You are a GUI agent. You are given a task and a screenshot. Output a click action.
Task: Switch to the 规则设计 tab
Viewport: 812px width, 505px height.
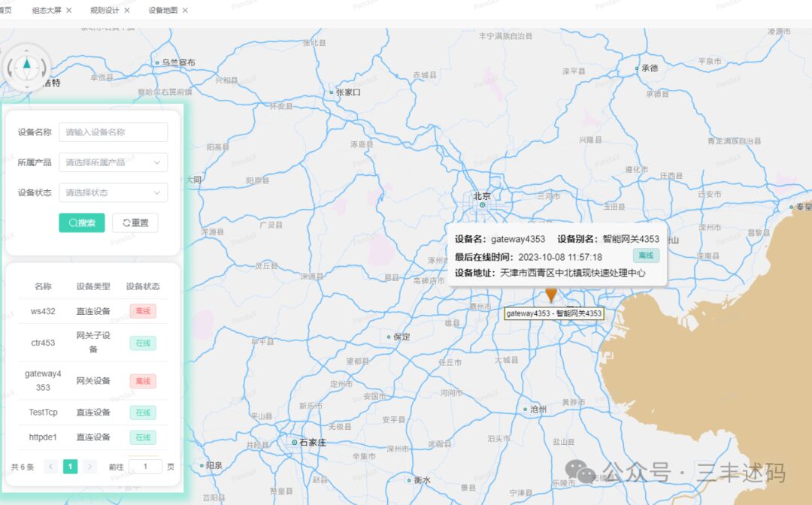[105, 11]
